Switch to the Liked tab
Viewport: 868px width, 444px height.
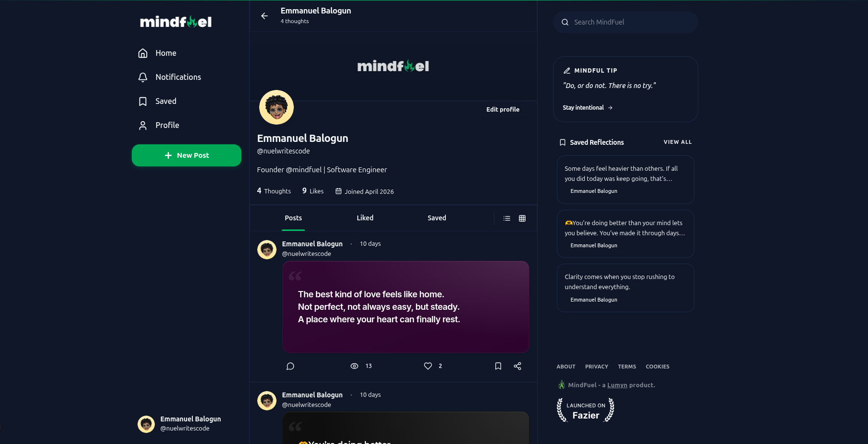(x=365, y=218)
